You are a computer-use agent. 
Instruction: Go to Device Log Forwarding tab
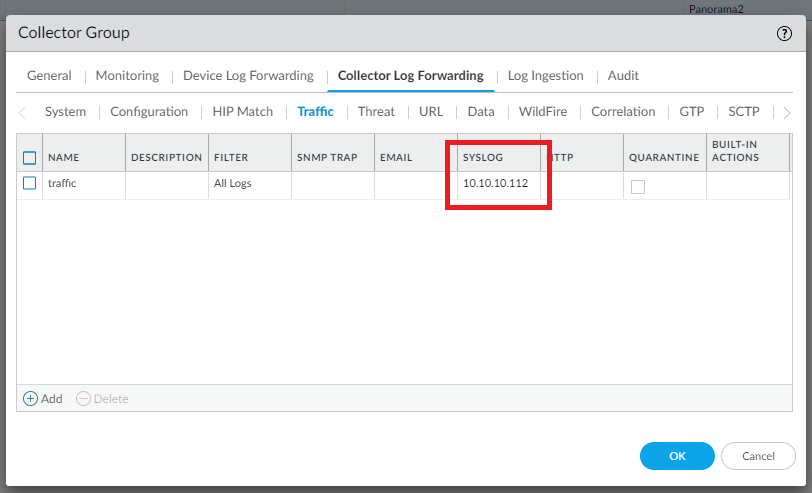[248, 75]
